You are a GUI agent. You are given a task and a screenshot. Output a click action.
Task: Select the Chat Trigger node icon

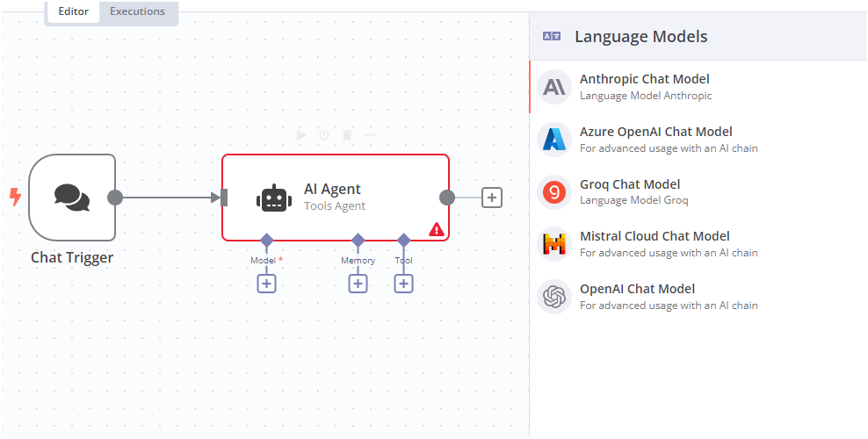coord(72,198)
